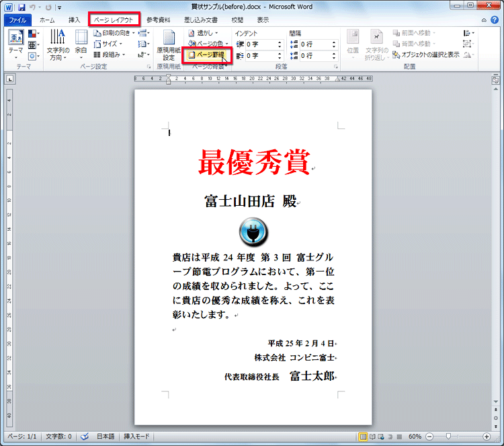Click the right indent value field
Viewport: 504px width, 446px height.
(261, 56)
